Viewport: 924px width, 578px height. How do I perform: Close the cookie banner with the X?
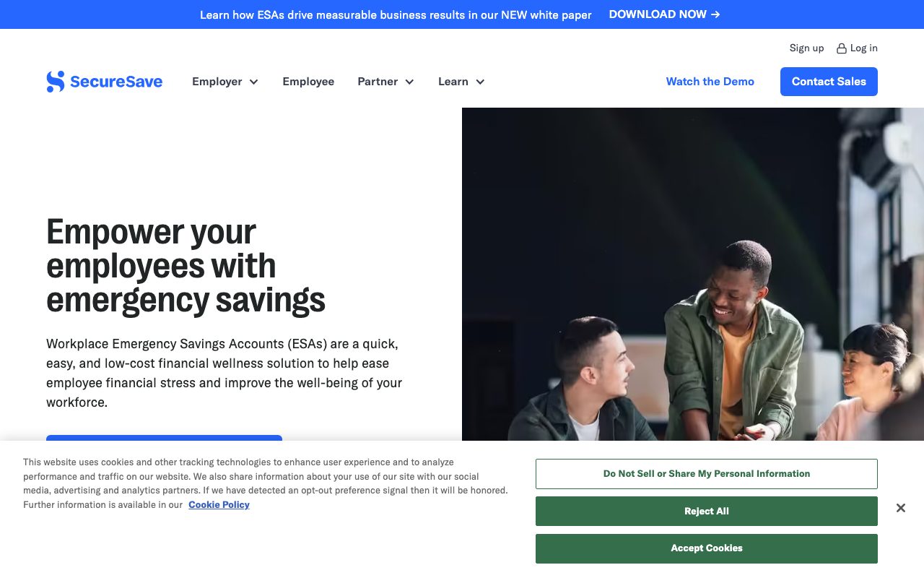pyautogui.click(x=900, y=508)
